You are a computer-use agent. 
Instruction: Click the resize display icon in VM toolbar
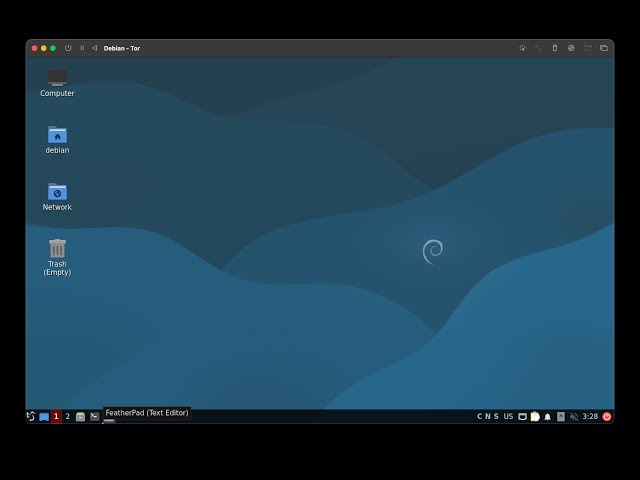(x=538, y=48)
